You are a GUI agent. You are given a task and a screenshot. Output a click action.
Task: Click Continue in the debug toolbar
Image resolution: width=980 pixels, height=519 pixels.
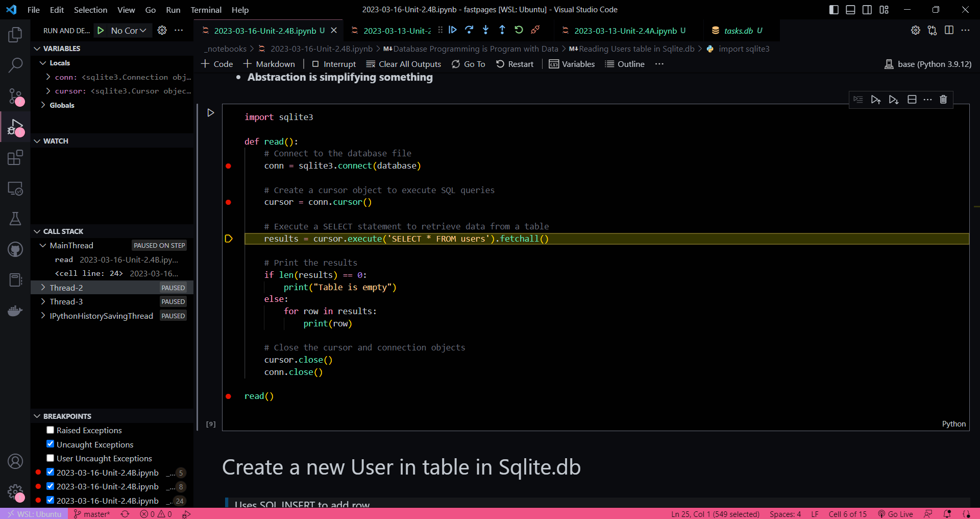point(453,30)
